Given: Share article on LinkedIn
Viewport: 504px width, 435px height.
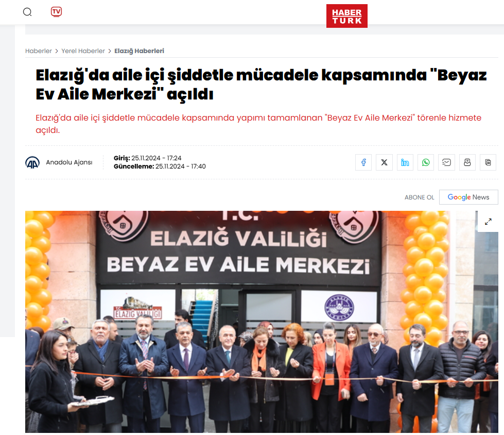Looking at the screenshot, I should (x=405, y=162).
